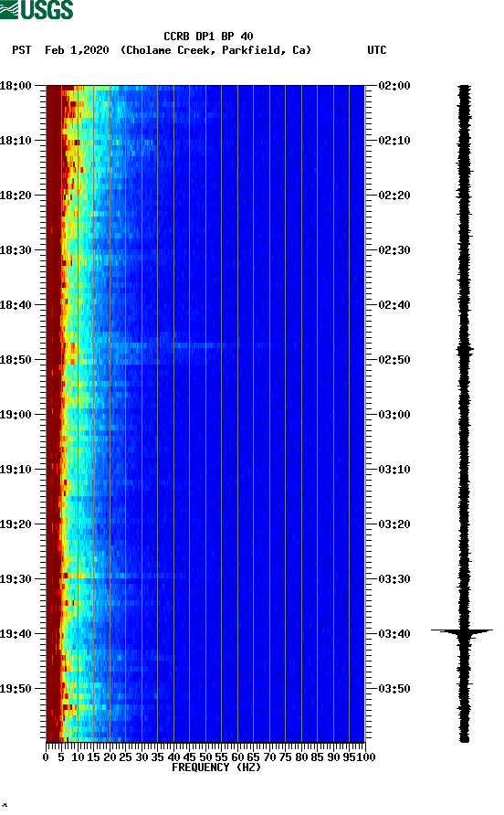The image size is (504, 815).
Task: Select the title text 'CCRB DP1 BP 40'
Action: tap(208, 37)
